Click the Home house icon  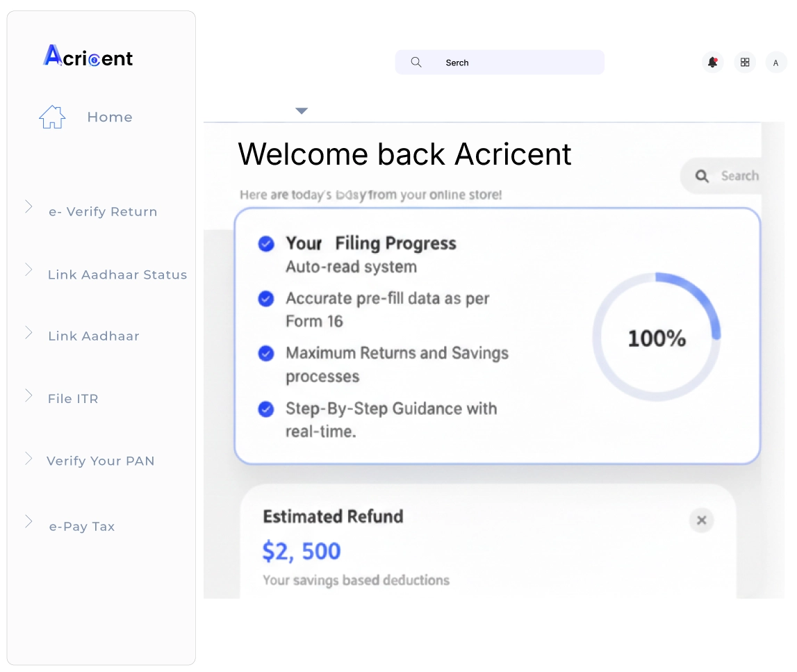click(52, 117)
